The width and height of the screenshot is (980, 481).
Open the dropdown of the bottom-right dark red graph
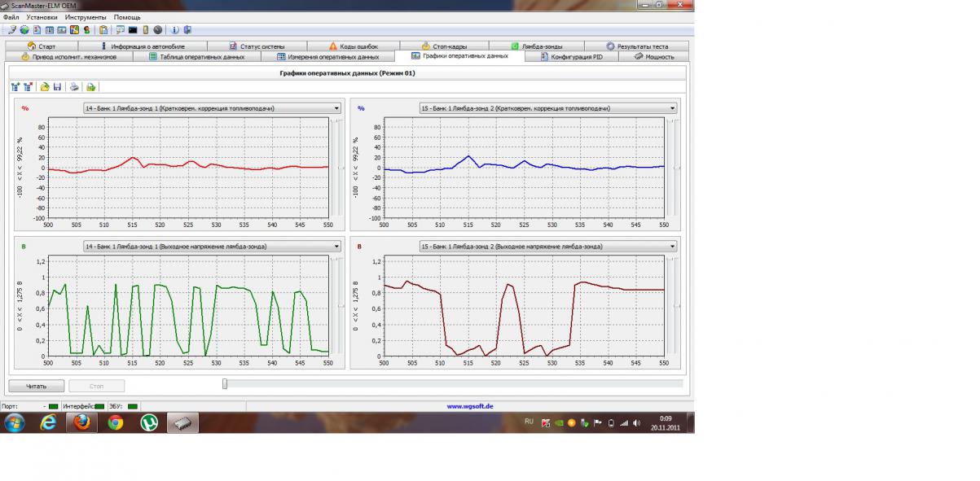672,246
